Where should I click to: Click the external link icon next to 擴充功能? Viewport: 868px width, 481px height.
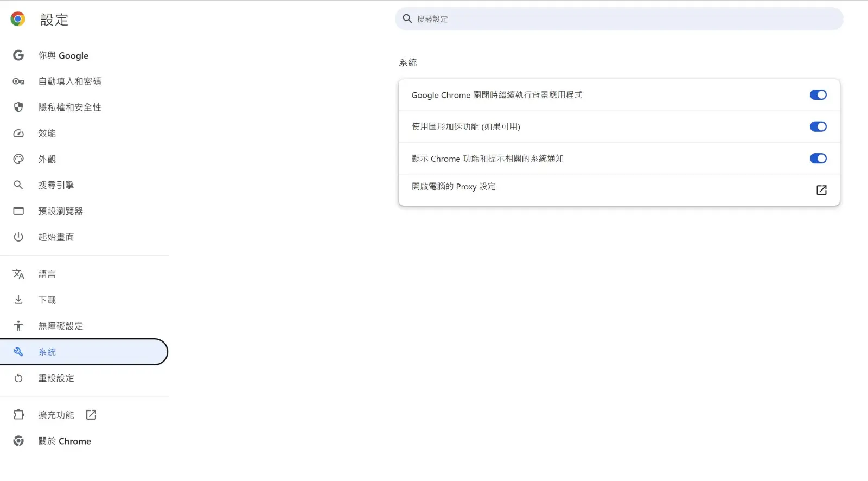click(91, 415)
